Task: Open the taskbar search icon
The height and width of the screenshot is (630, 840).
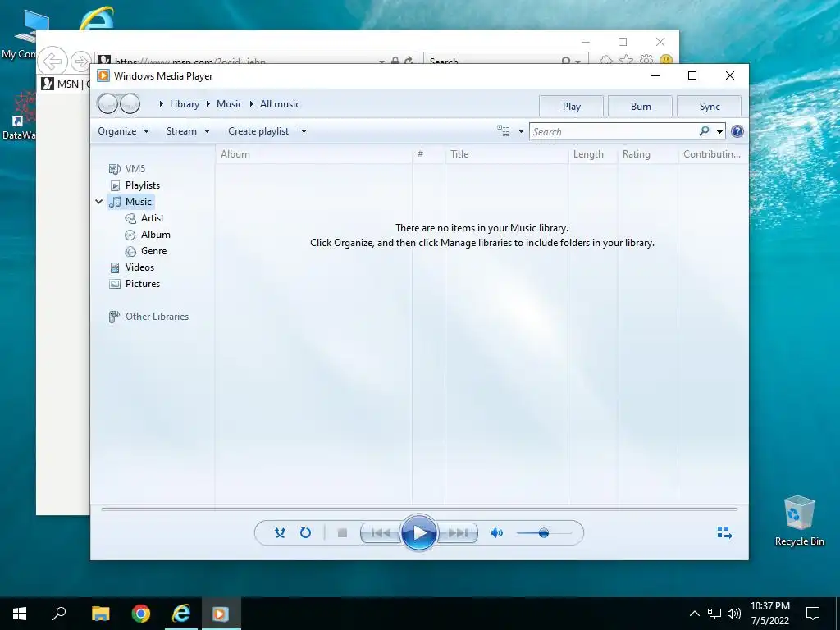Action: 59,614
